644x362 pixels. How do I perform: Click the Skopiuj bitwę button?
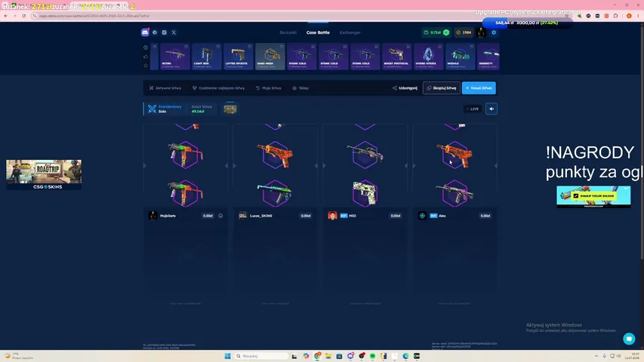[442, 87]
